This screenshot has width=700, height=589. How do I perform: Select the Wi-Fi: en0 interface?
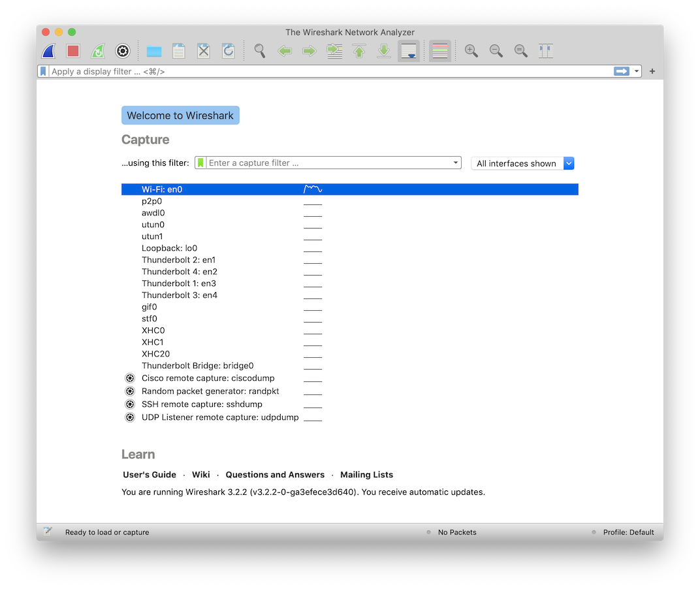click(162, 189)
